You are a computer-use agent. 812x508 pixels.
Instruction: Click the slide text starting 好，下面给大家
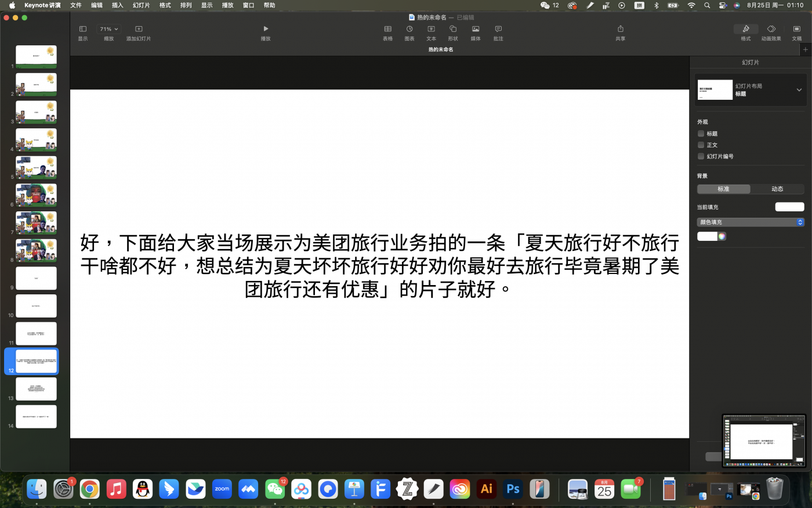click(380, 266)
